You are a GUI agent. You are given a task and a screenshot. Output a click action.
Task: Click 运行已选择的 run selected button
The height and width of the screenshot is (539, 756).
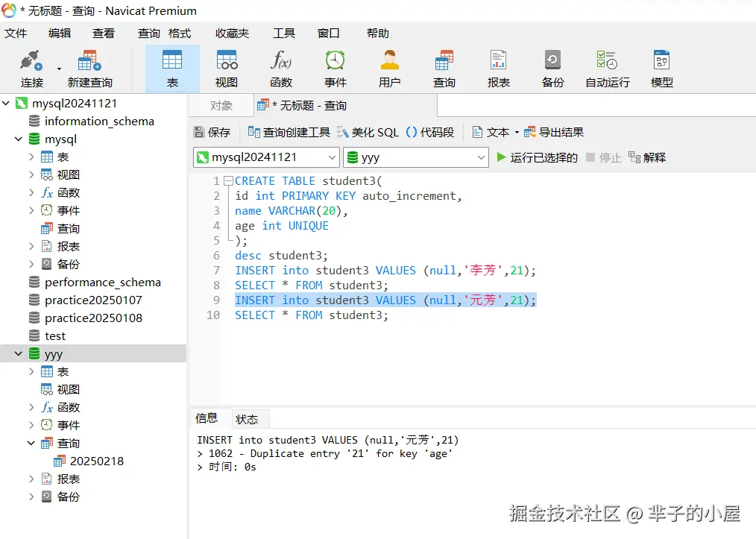tap(537, 157)
